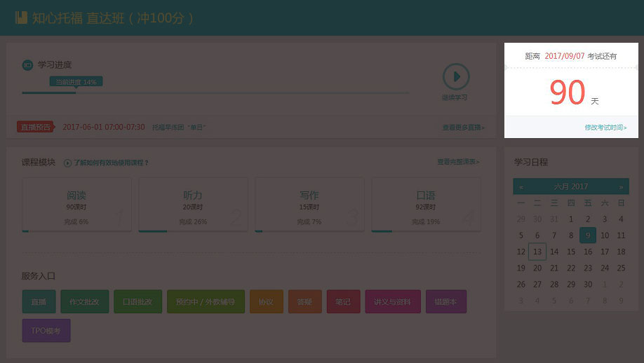The width and height of the screenshot is (644, 363).
Task: Open 查看完整课表 link
Action: point(458,162)
